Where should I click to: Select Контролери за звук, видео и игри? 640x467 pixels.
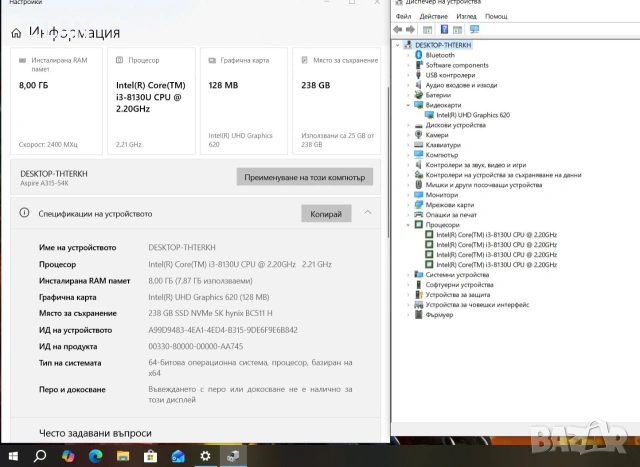click(x=476, y=165)
